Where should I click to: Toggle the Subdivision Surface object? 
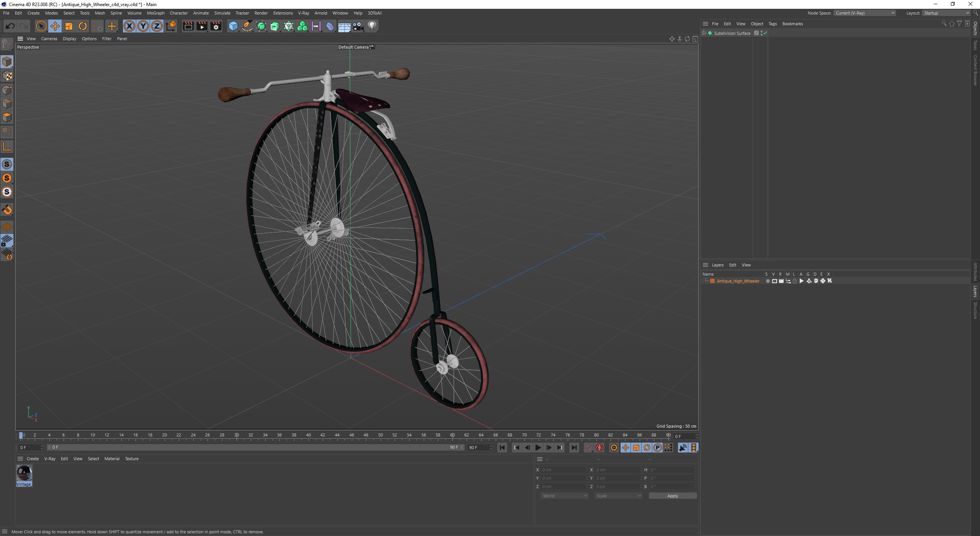[x=768, y=33]
